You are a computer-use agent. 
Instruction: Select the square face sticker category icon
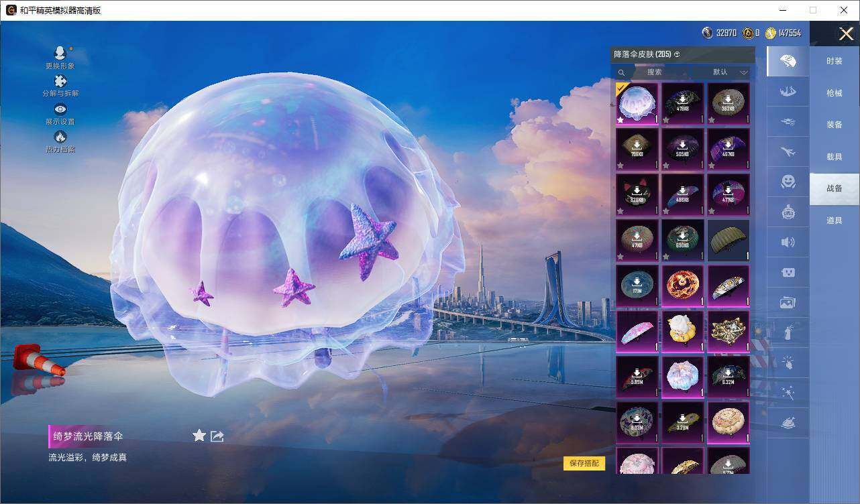[x=788, y=272]
